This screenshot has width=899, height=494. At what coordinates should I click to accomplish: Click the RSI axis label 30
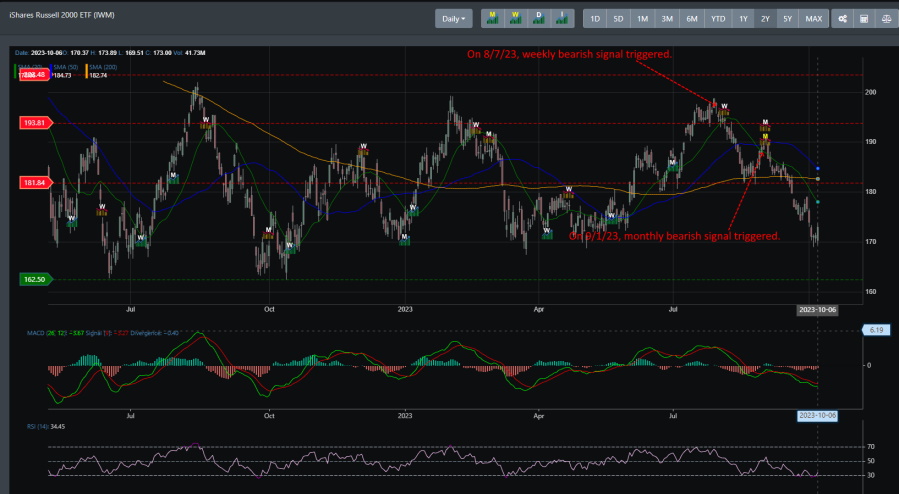coord(871,475)
